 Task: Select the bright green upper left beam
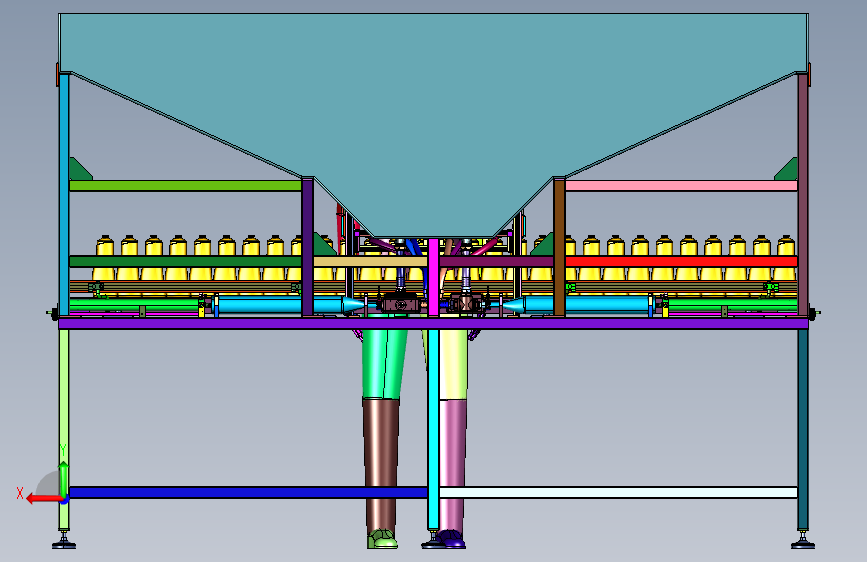(x=185, y=185)
